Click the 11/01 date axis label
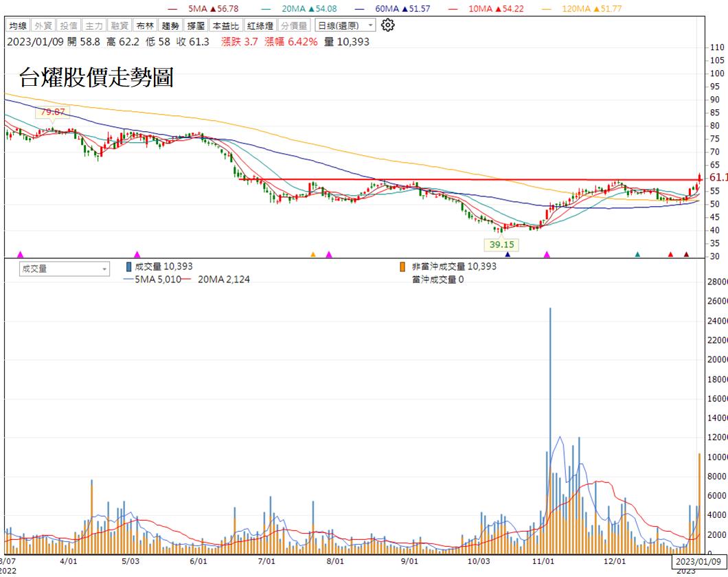The image size is (728, 577). 543,561
